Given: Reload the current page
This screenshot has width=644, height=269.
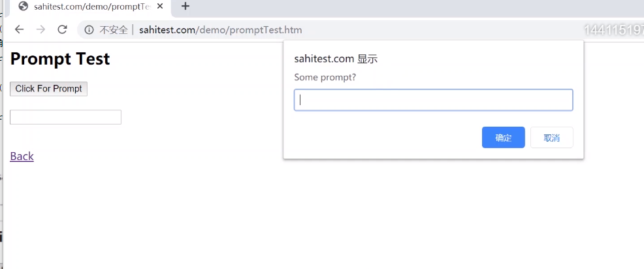Looking at the screenshot, I should pyautogui.click(x=63, y=29).
